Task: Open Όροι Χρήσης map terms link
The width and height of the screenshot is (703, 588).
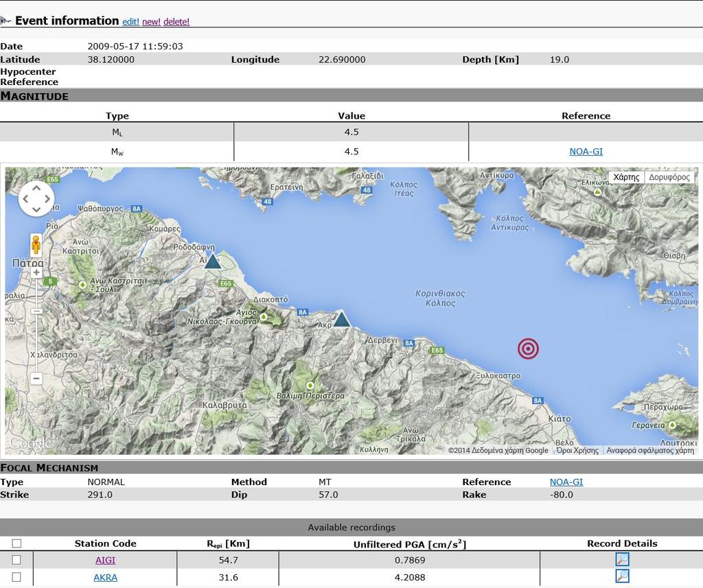Action: click(x=577, y=450)
